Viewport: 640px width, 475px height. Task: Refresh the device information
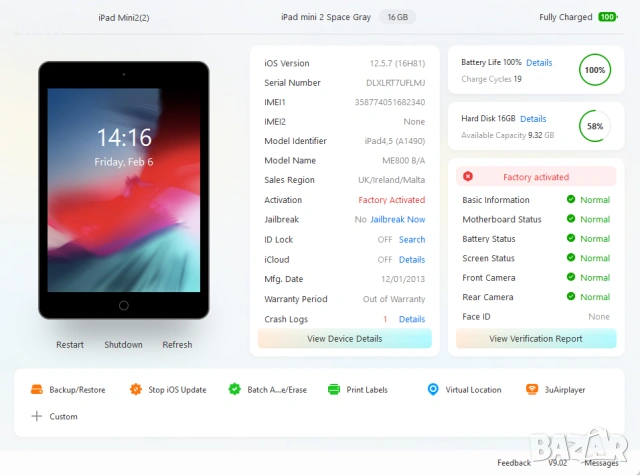point(177,345)
